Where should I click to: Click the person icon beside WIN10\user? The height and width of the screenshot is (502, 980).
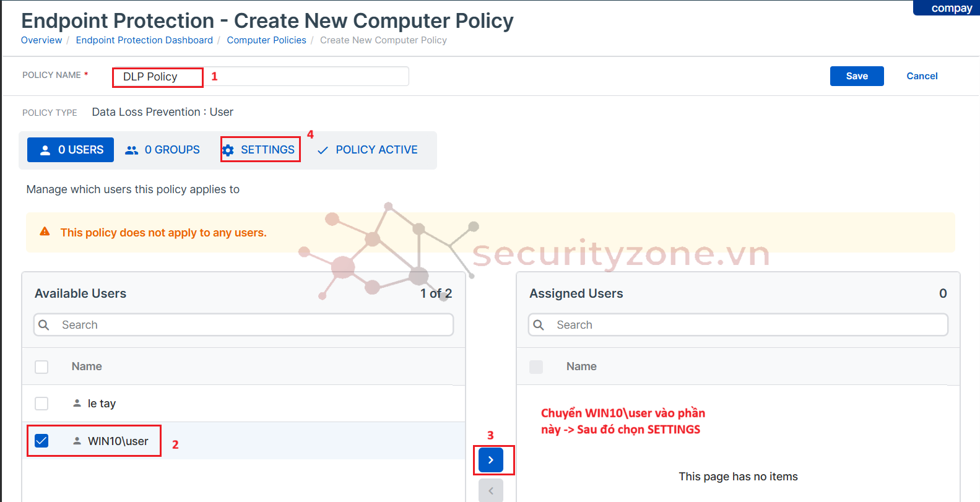77,441
